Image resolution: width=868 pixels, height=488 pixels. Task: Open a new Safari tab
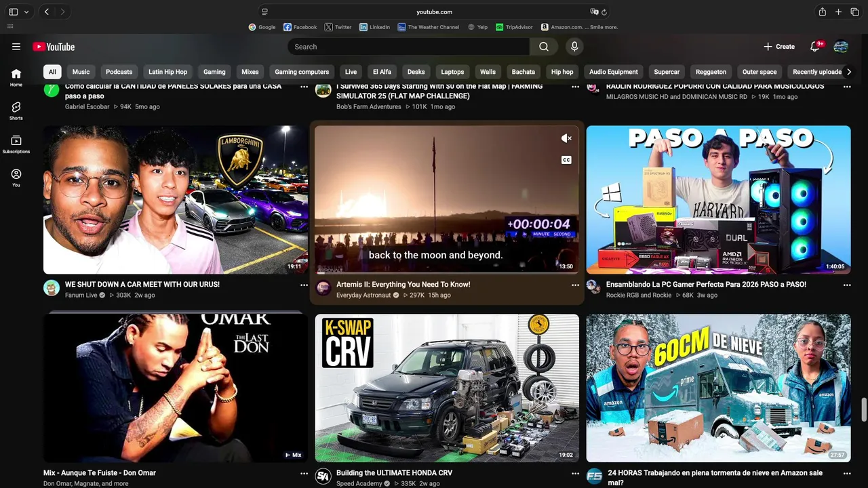pos(838,12)
